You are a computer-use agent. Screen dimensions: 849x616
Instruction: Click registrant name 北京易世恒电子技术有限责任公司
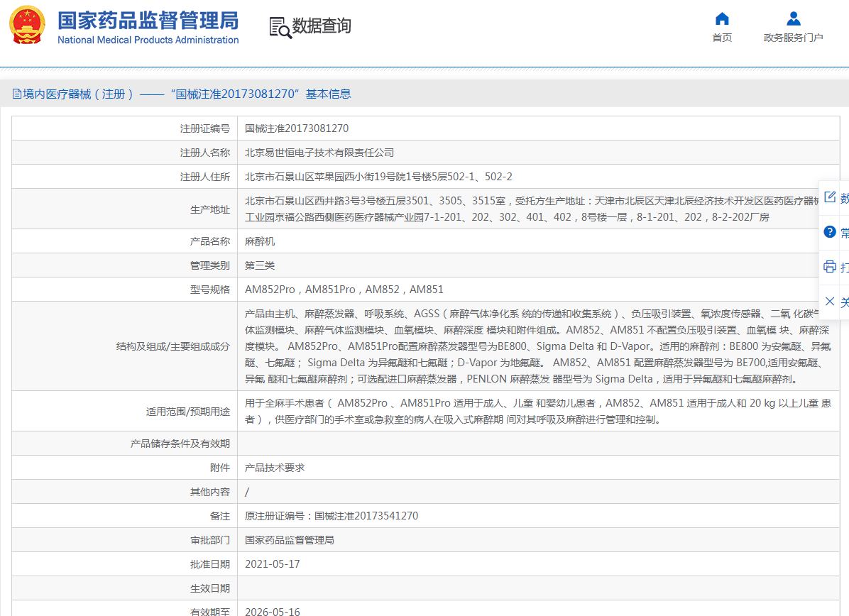tap(319, 153)
